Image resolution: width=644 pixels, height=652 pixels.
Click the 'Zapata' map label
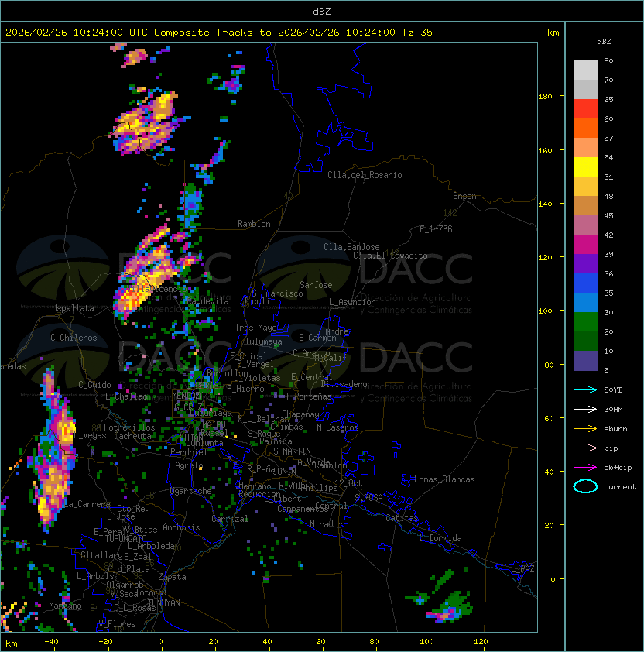point(172,577)
